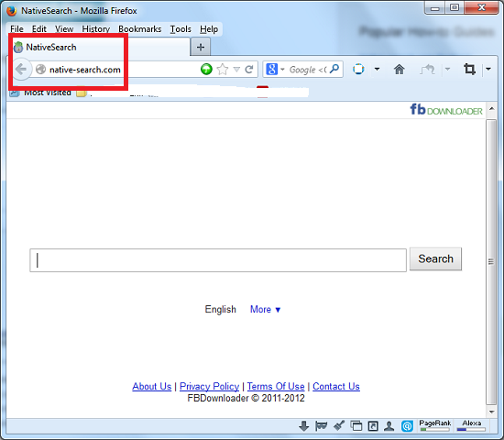
Task: Open the Tools menu
Action: (181, 29)
